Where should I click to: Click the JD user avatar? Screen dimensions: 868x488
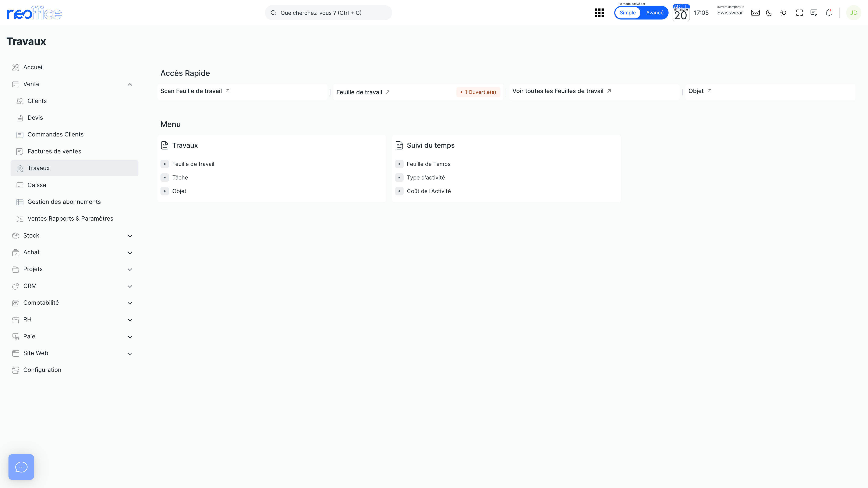tap(853, 13)
